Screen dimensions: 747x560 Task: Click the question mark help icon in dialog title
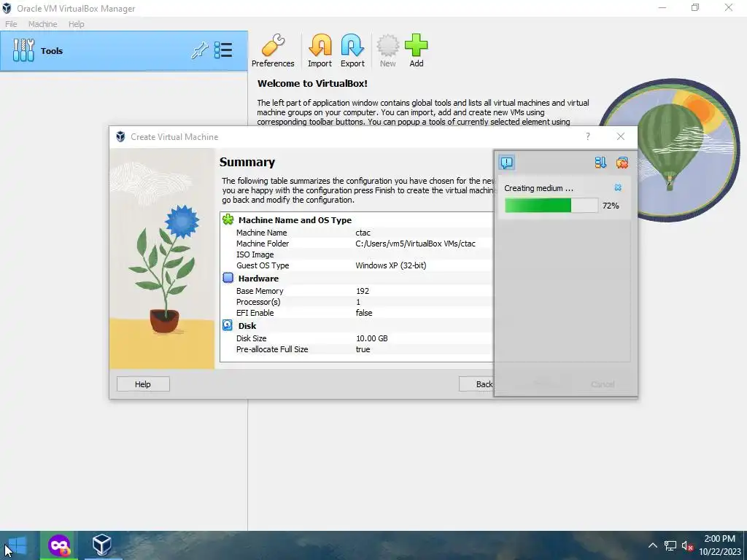[588, 136]
